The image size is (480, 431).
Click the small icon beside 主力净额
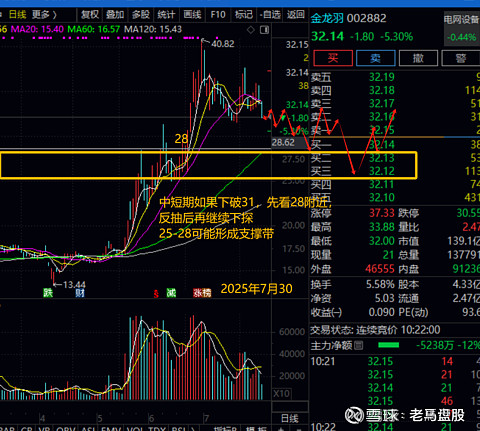point(359,345)
